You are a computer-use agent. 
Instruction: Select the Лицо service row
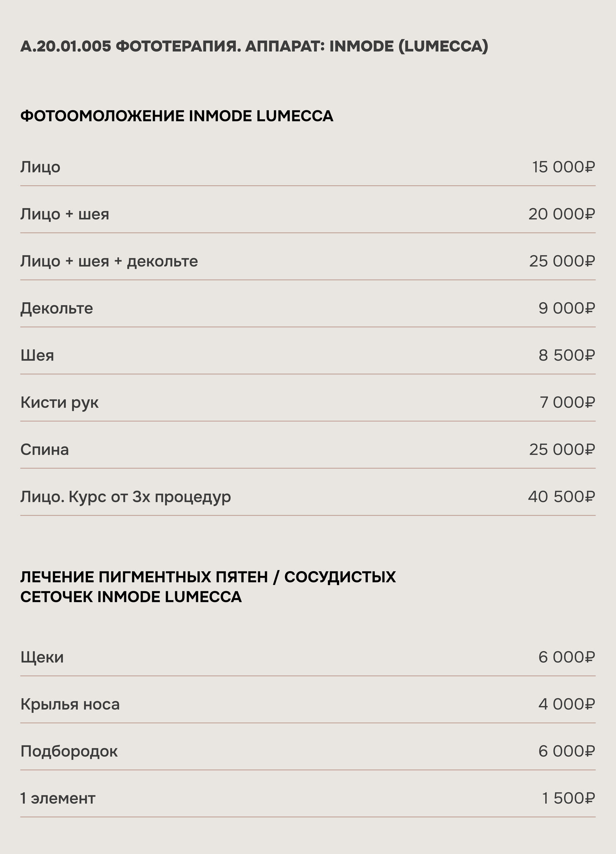tap(308, 167)
